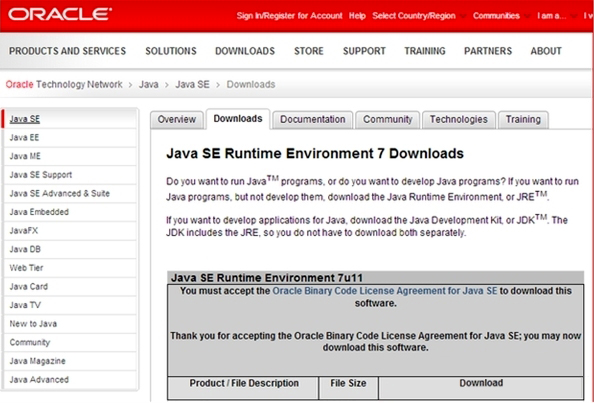Open the 'I am a...' dropdown

tap(556, 16)
